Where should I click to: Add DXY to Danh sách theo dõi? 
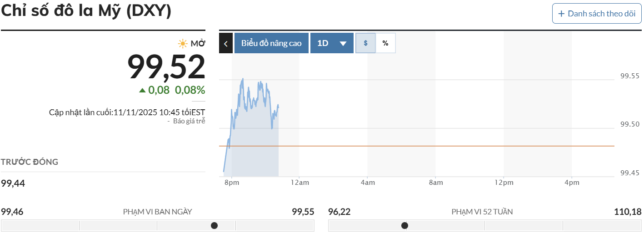596,14
